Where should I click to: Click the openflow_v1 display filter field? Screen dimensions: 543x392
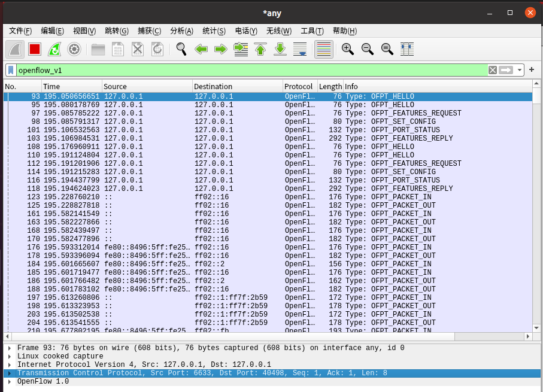[x=239, y=70]
